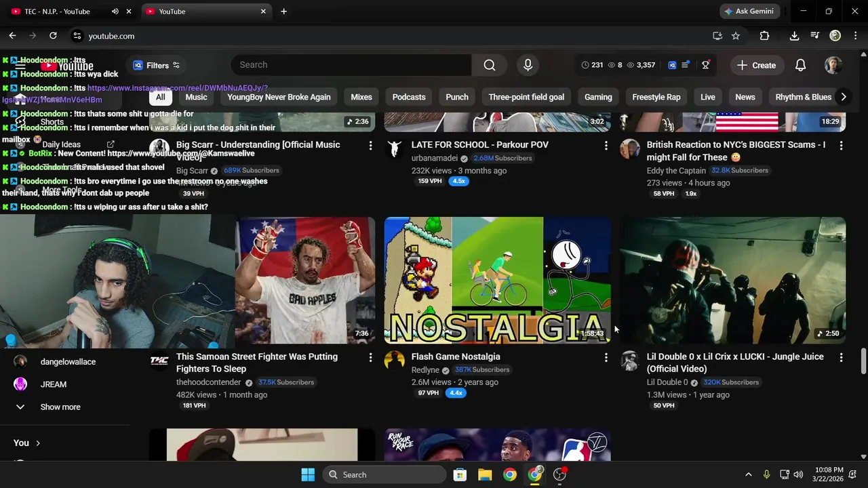Select the All category chip
868x488 pixels.
click(160, 97)
